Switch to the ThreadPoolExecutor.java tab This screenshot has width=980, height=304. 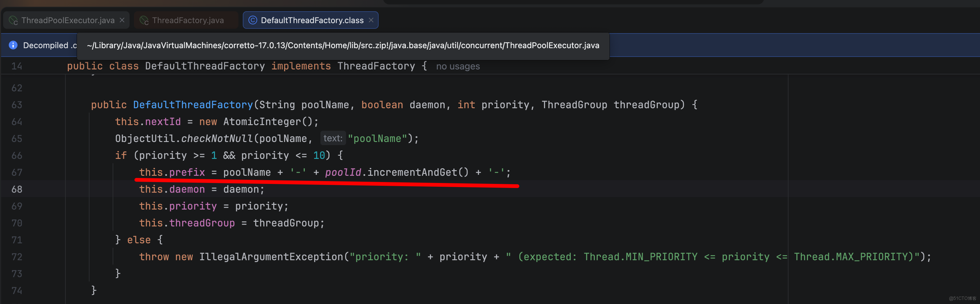tap(67, 20)
